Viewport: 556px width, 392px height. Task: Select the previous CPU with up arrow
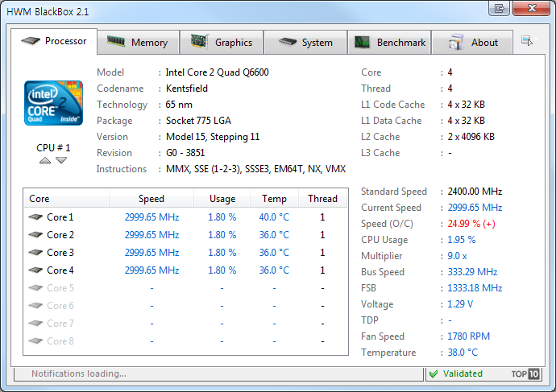pyautogui.click(x=45, y=160)
